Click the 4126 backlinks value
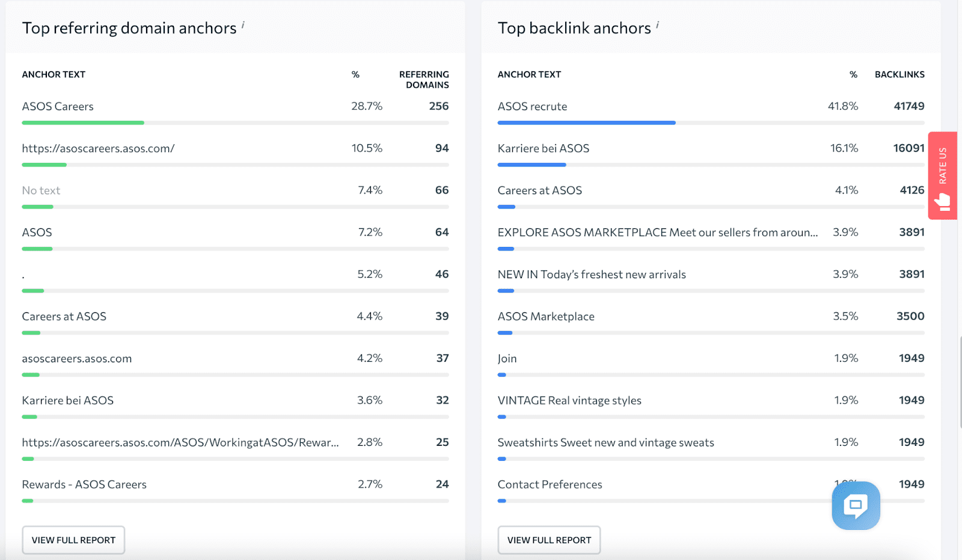 [x=912, y=190]
